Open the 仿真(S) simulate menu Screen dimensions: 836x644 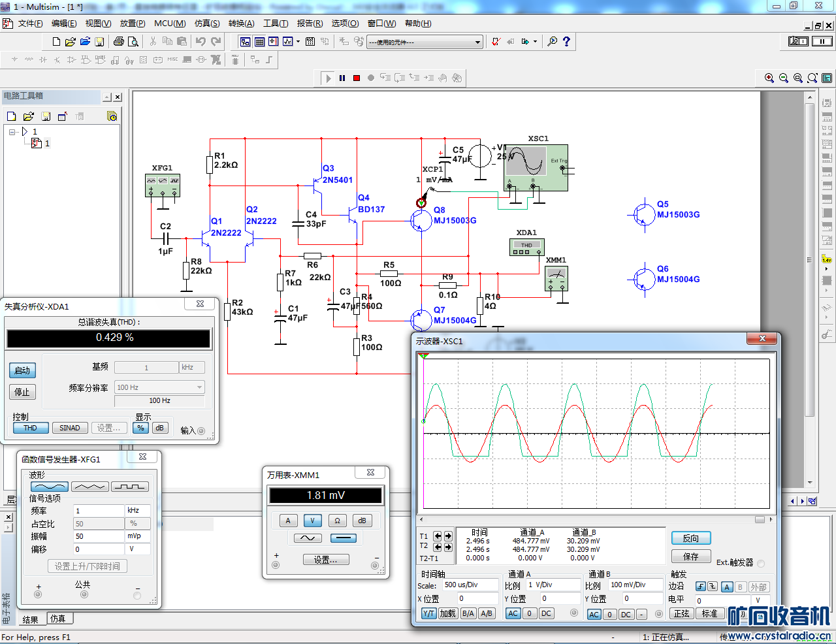point(207,24)
